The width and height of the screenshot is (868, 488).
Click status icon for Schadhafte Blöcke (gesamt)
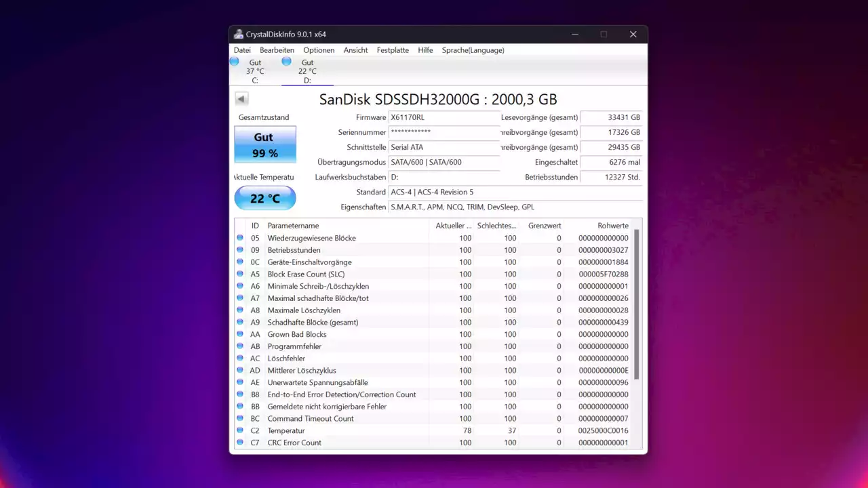coord(240,322)
